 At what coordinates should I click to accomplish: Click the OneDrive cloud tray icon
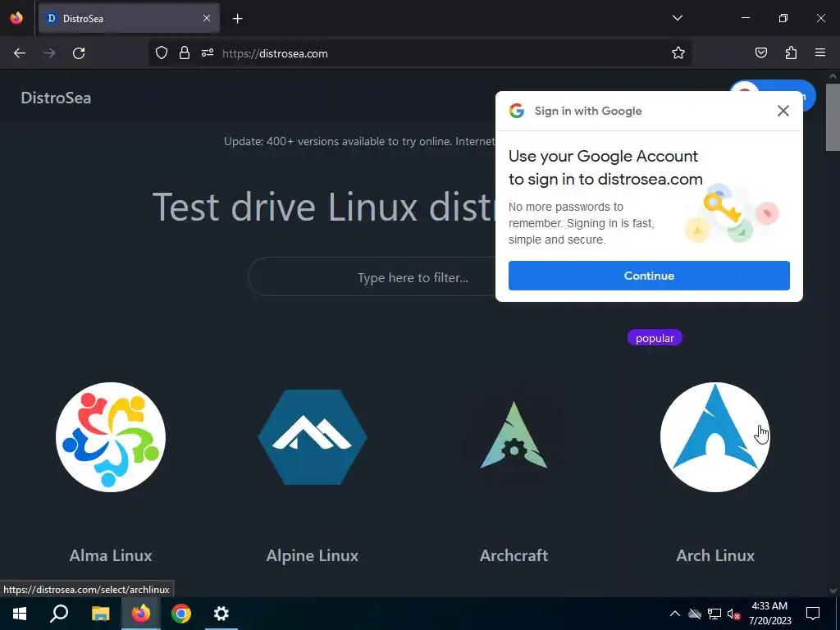click(x=695, y=614)
